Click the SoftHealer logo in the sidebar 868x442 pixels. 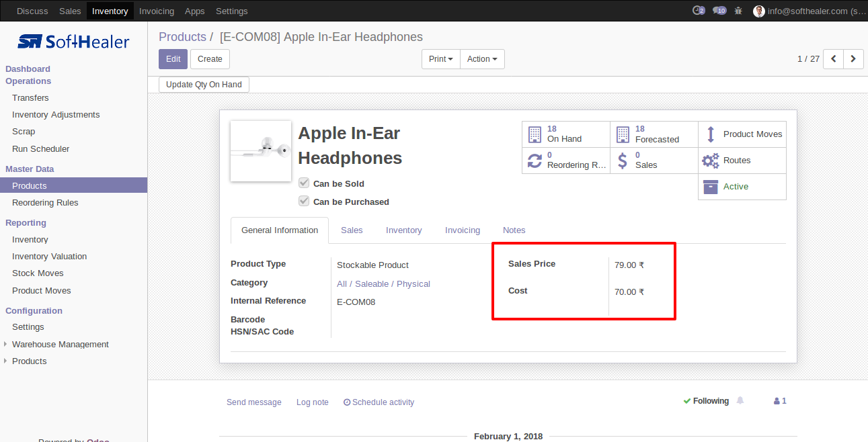coord(73,42)
